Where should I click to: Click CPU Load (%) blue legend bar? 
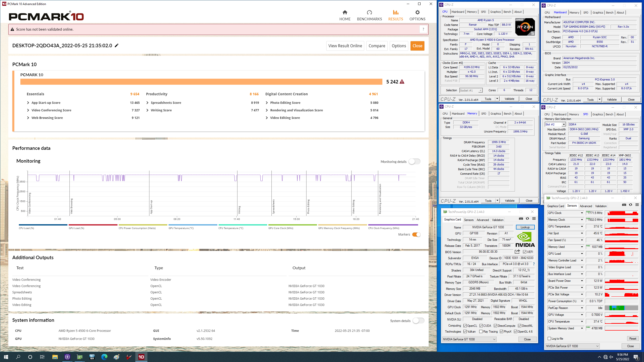pyautogui.click(x=43, y=225)
